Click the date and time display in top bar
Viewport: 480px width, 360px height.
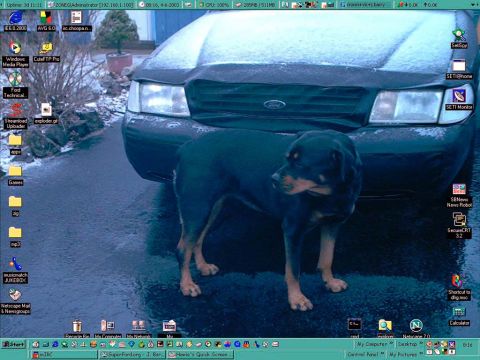159,5
